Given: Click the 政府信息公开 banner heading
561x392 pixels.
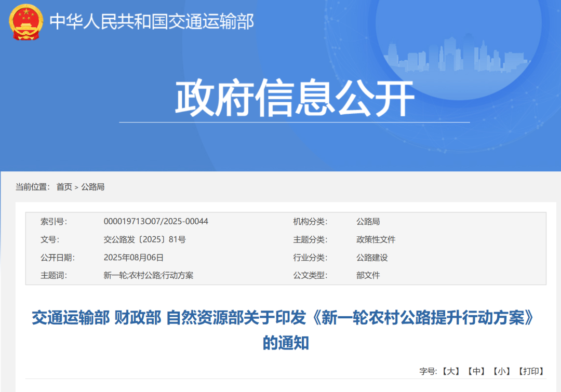Looking at the screenshot, I should point(294,98).
